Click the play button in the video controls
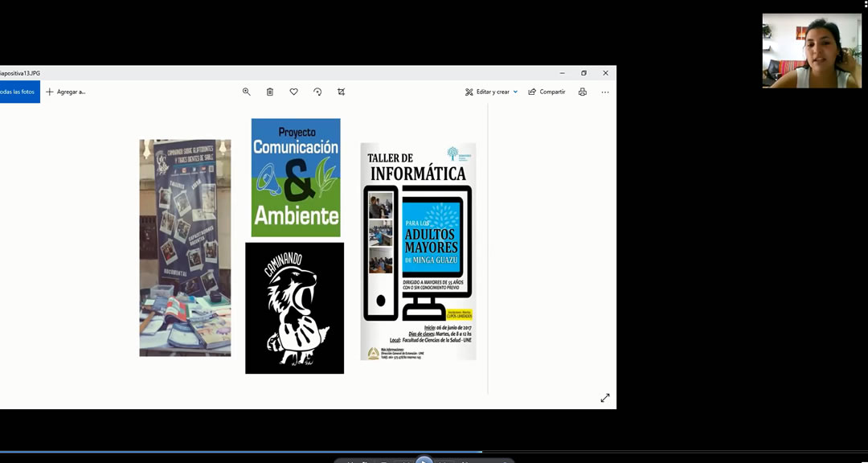This screenshot has height=463, width=868. 424,461
